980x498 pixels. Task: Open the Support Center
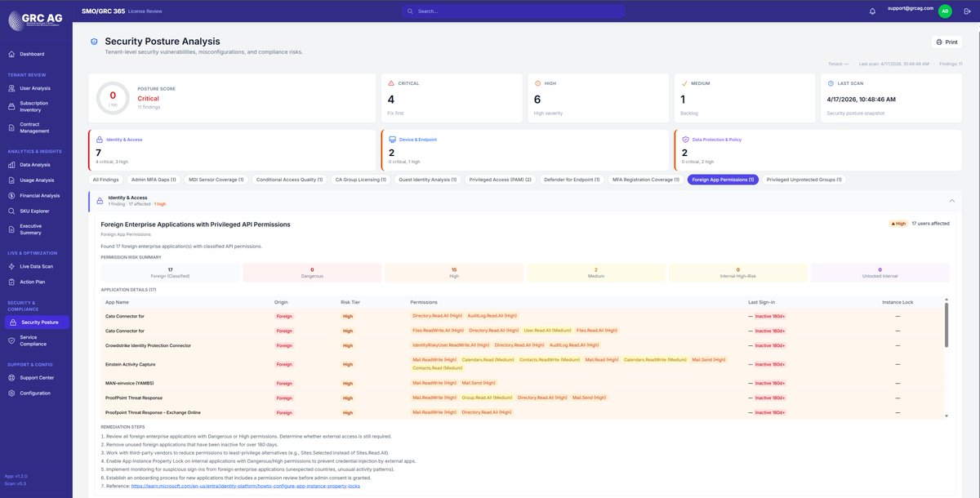(x=37, y=378)
